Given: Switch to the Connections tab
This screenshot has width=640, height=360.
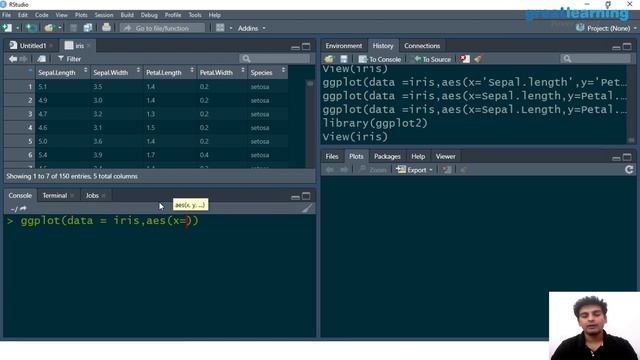Looking at the screenshot, I should point(422,46).
